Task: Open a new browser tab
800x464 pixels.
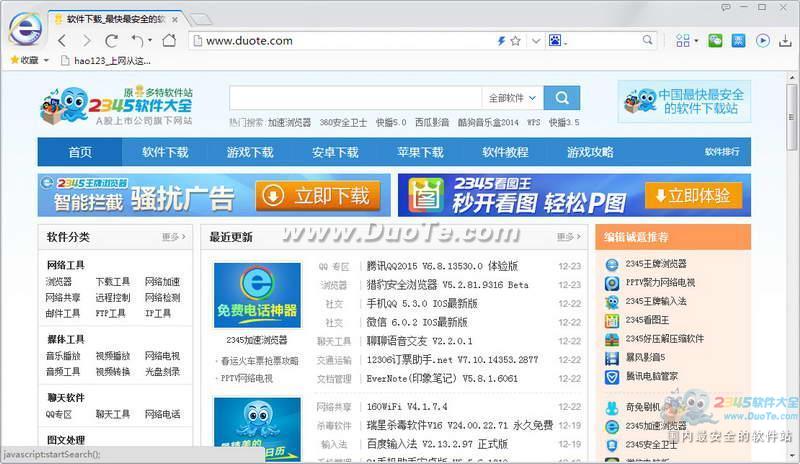Action: tap(201, 19)
